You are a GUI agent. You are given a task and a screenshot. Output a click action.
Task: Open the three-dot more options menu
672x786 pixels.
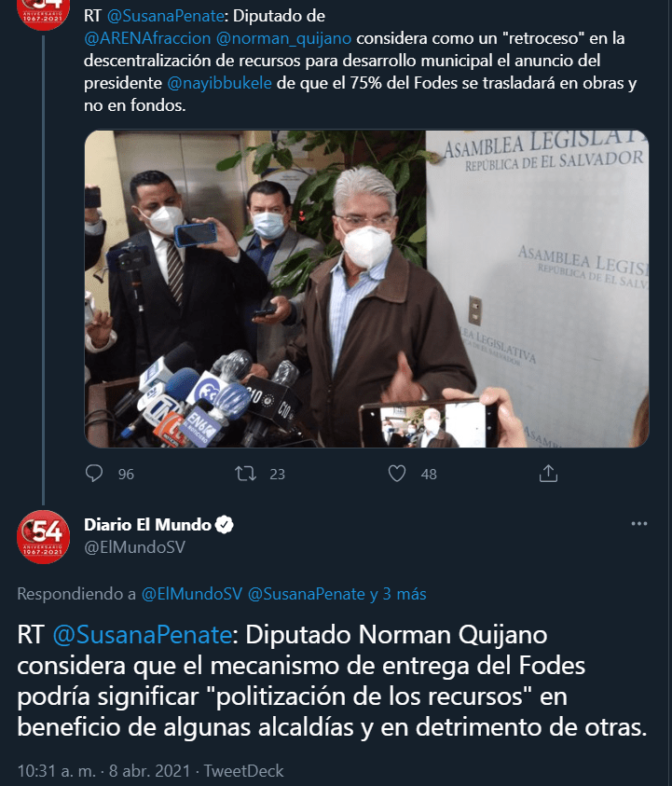(639, 523)
